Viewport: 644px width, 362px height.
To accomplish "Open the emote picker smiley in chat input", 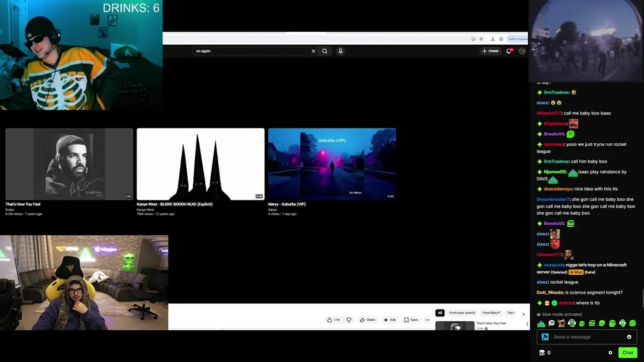I will pos(629,337).
